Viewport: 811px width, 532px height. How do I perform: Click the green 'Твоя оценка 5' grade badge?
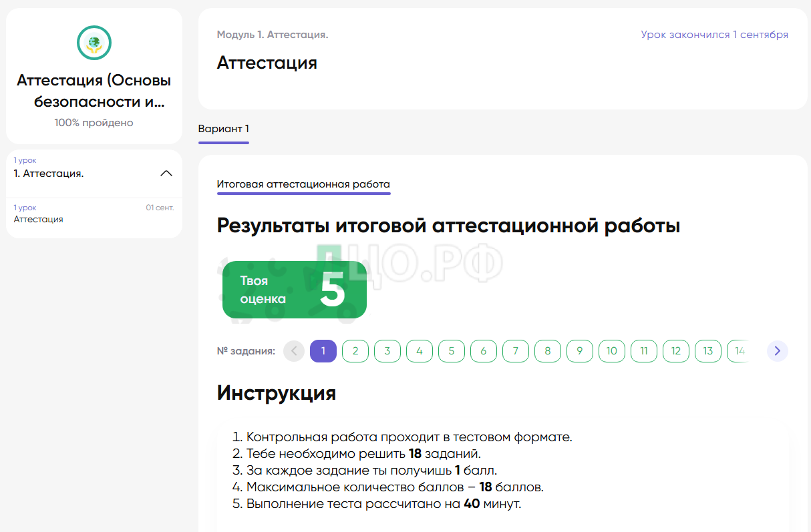(294, 290)
